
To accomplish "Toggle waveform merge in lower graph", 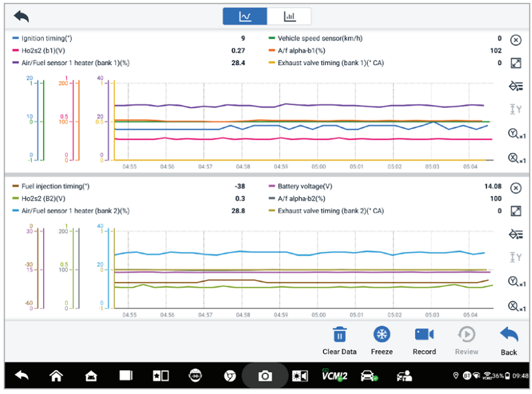I will pyautogui.click(x=515, y=233).
